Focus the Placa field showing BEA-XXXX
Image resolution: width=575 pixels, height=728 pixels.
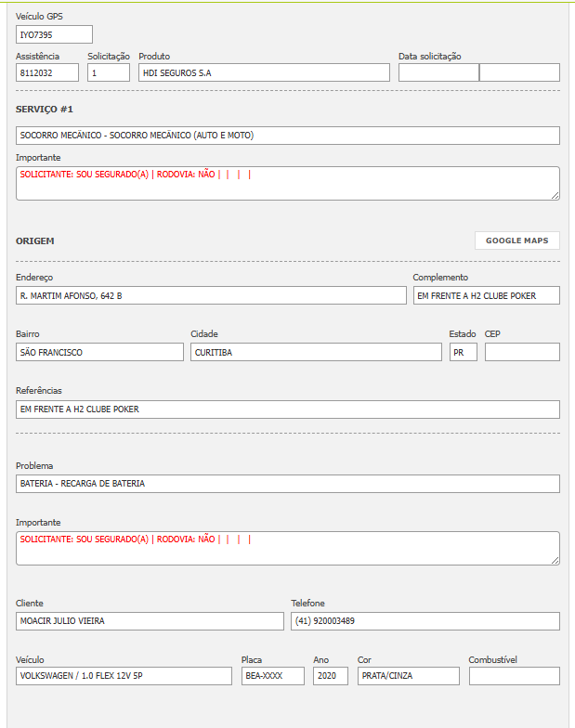coord(272,676)
